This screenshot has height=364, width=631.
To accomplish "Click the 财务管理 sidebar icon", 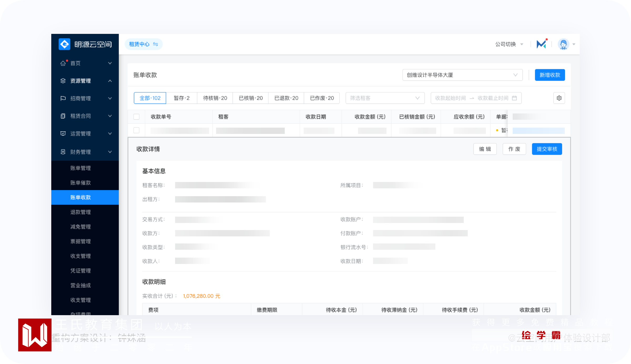I will 63,152.
